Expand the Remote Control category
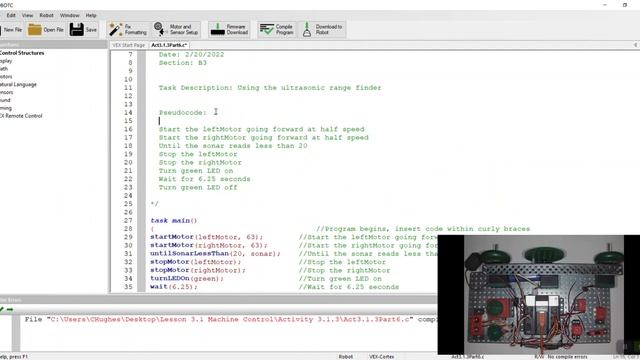Screen dimensions: 640x360 21,116
